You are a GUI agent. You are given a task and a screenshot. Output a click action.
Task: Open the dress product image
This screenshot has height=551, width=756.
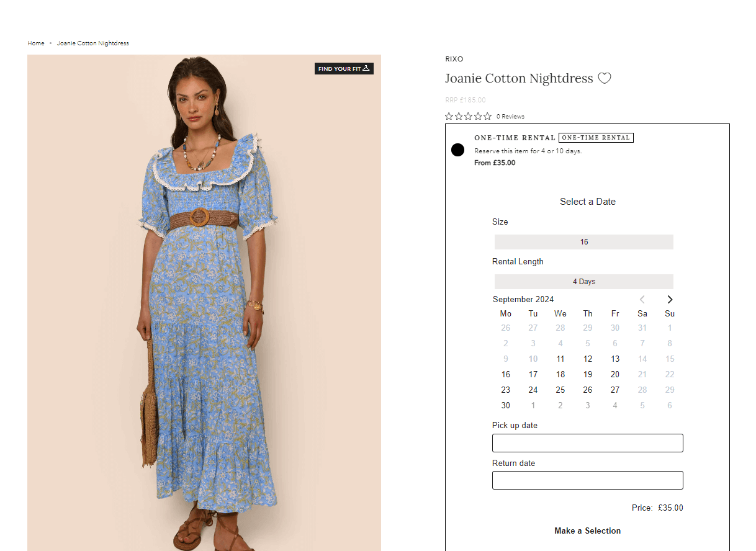pos(204,303)
